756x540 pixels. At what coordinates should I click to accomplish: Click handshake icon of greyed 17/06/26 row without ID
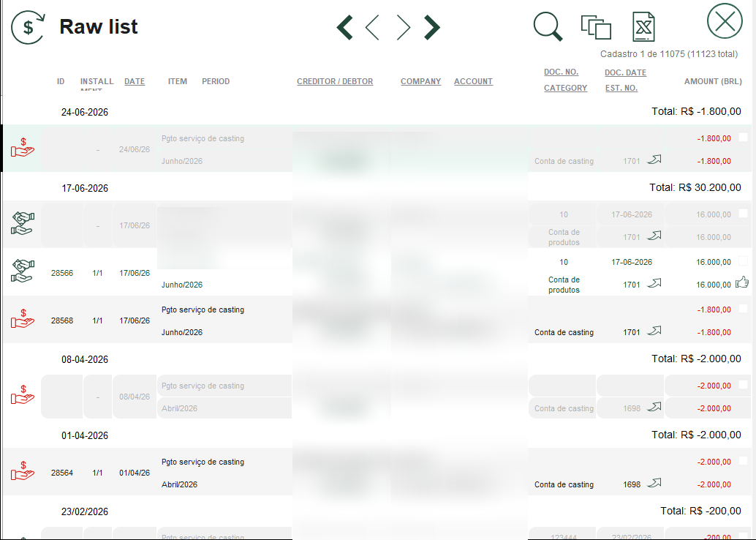23,223
